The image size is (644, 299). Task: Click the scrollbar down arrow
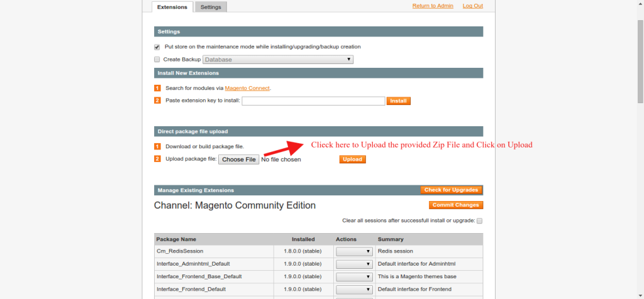coord(640,295)
